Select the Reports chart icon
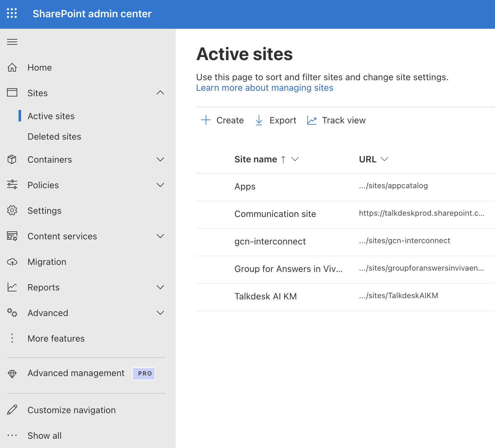Viewport: 495px width, 448px height. tap(12, 287)
